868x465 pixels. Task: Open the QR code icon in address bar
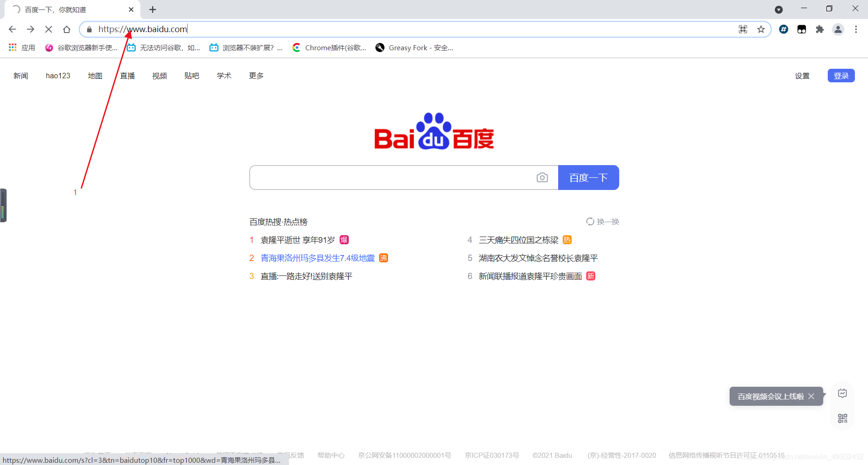pos(743,29)
